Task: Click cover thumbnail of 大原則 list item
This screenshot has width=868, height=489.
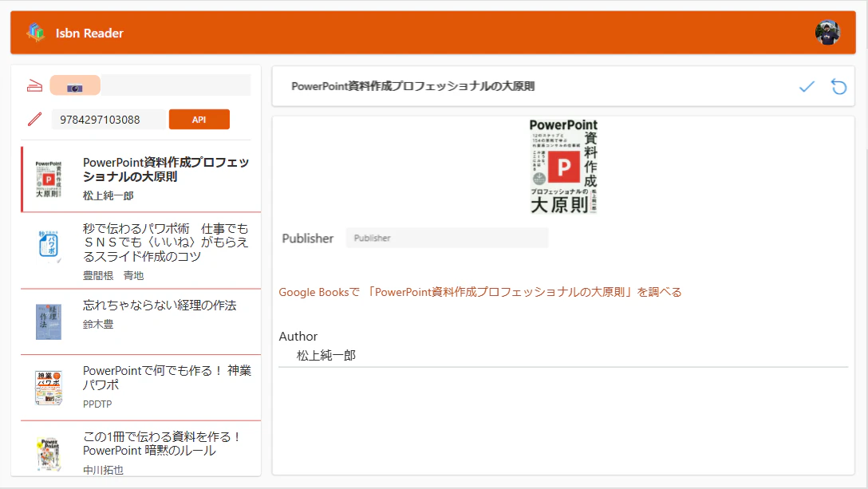Action: [x=49, y=179]
